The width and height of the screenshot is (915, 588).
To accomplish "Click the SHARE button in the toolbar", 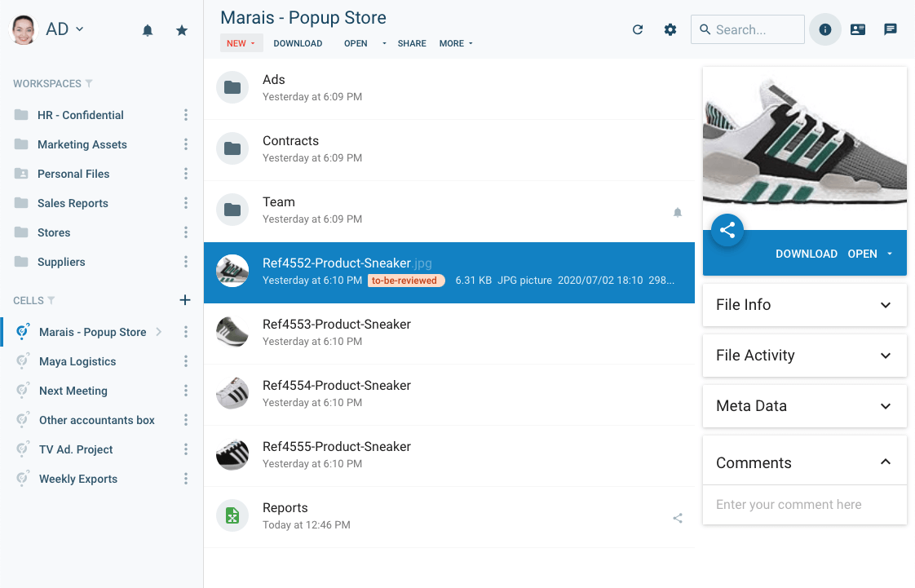I will coord(412,43).
